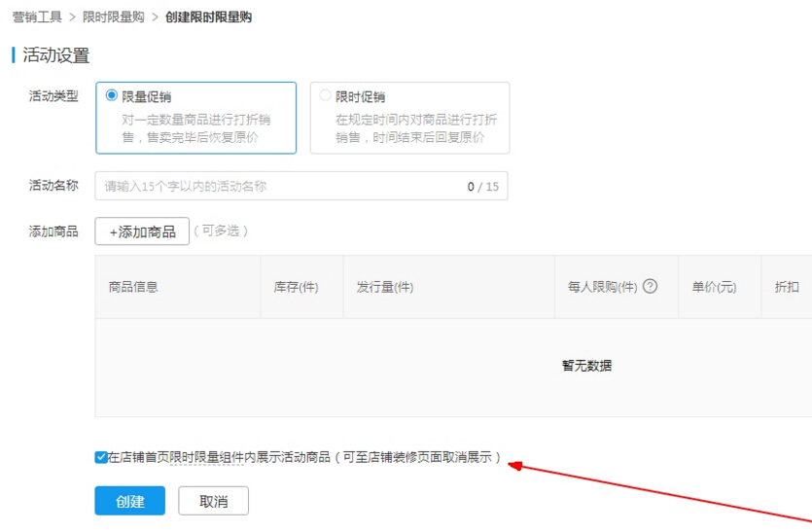Click the 活动设置 section heading
812x532 pixels.
56,55
